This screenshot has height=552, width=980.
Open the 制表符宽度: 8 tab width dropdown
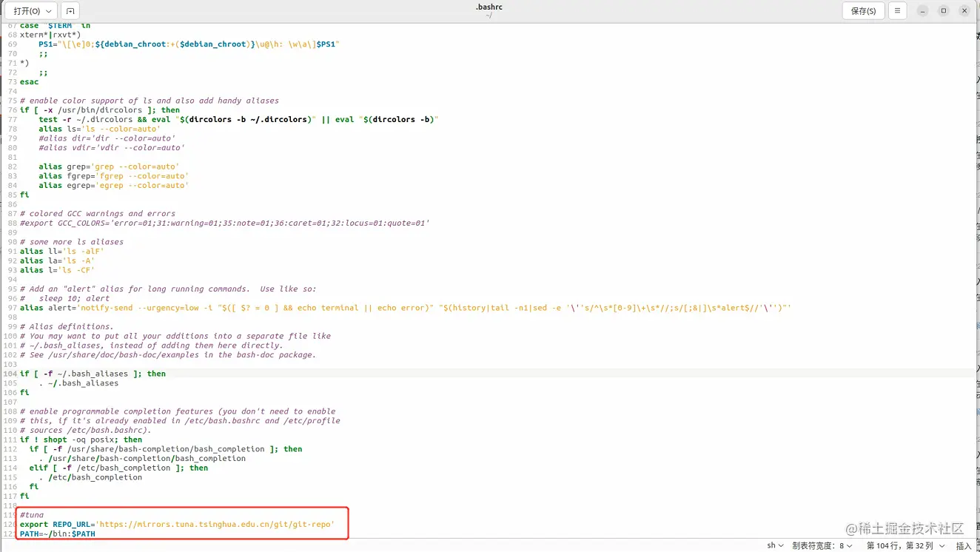point(822,545)
